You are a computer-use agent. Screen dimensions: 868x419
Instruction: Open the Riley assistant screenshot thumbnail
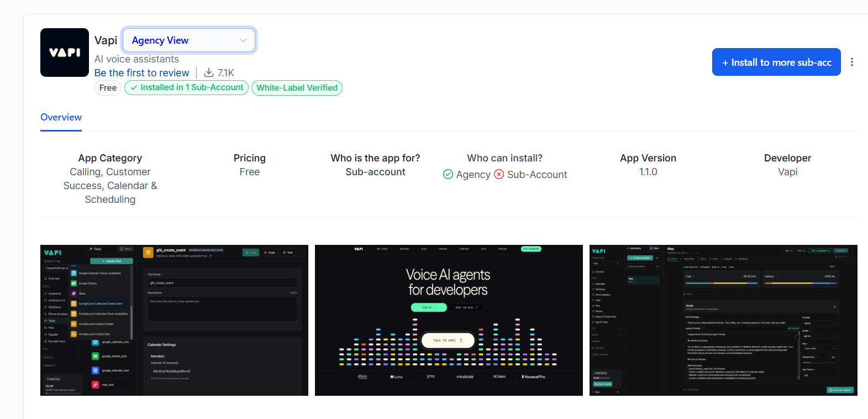(723, 320)
